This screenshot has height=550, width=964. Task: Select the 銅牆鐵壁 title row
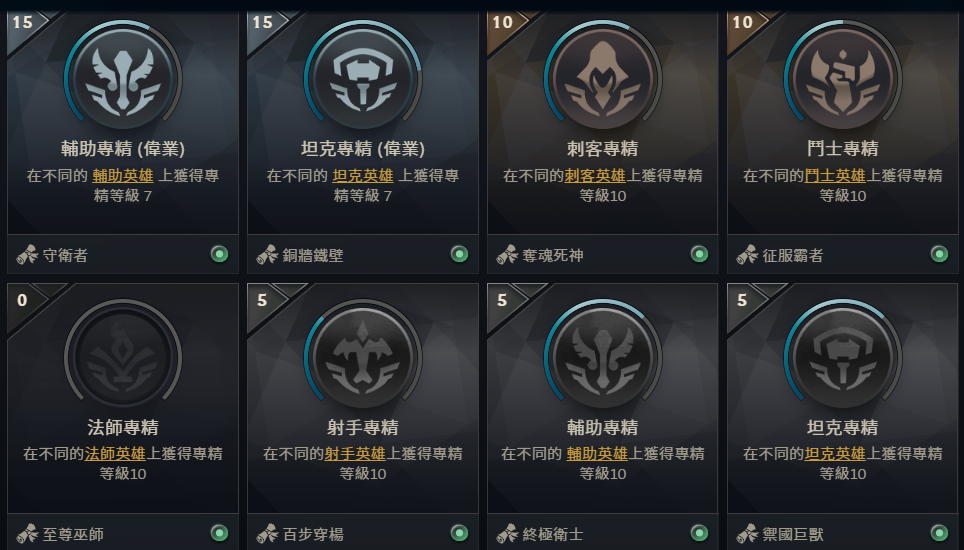coord(363,254)
